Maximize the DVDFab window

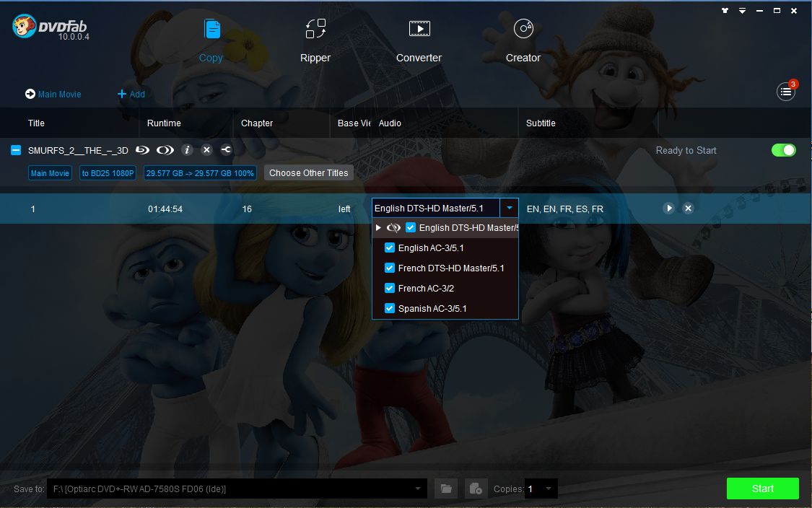[777, 10]
